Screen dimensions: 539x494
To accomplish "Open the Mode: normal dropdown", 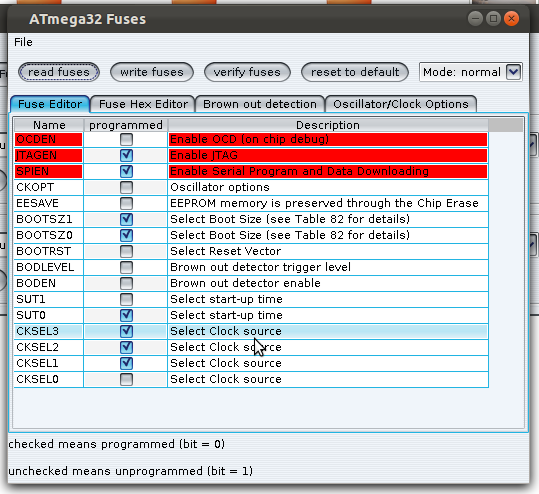I will [471, 72].
